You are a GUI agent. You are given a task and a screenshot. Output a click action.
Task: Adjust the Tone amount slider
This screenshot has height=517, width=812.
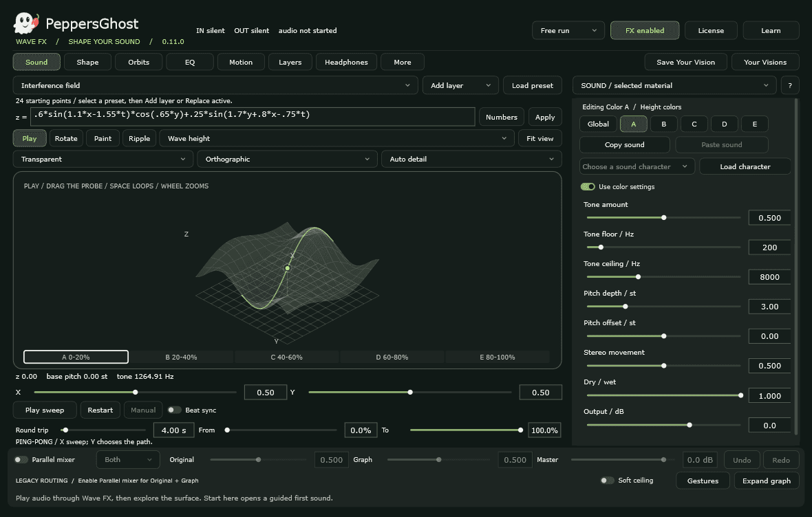coord(663,218)
